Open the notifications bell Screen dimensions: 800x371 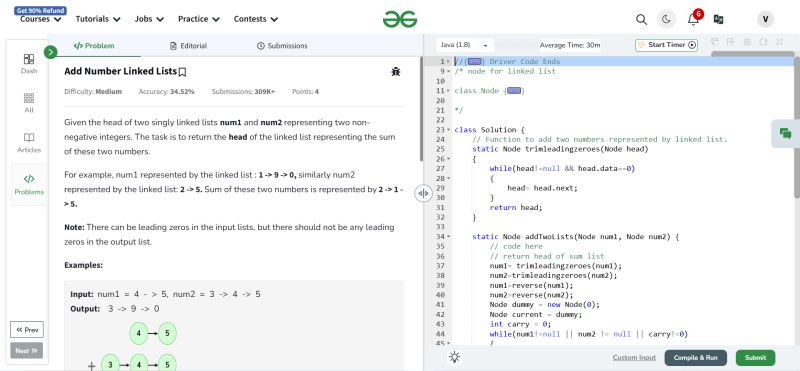tap(693, 19)
